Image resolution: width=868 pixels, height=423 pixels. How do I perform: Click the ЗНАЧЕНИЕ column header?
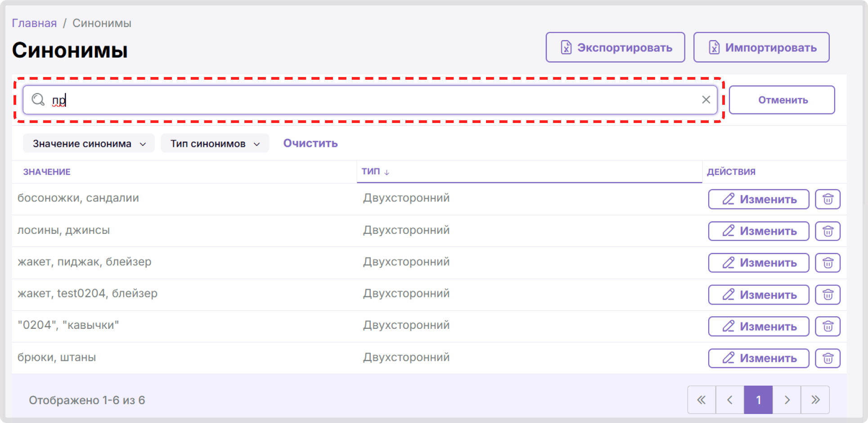[x=47, y=172]
